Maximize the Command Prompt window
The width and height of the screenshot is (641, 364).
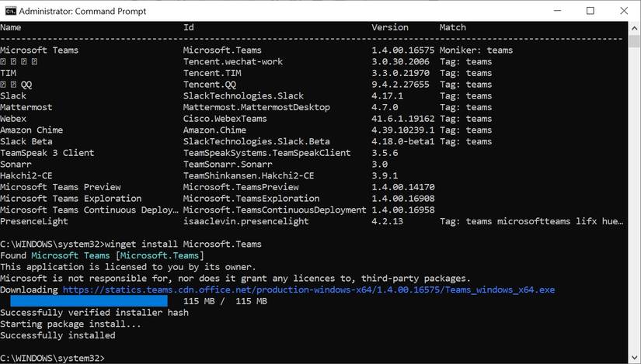point(590,11)
